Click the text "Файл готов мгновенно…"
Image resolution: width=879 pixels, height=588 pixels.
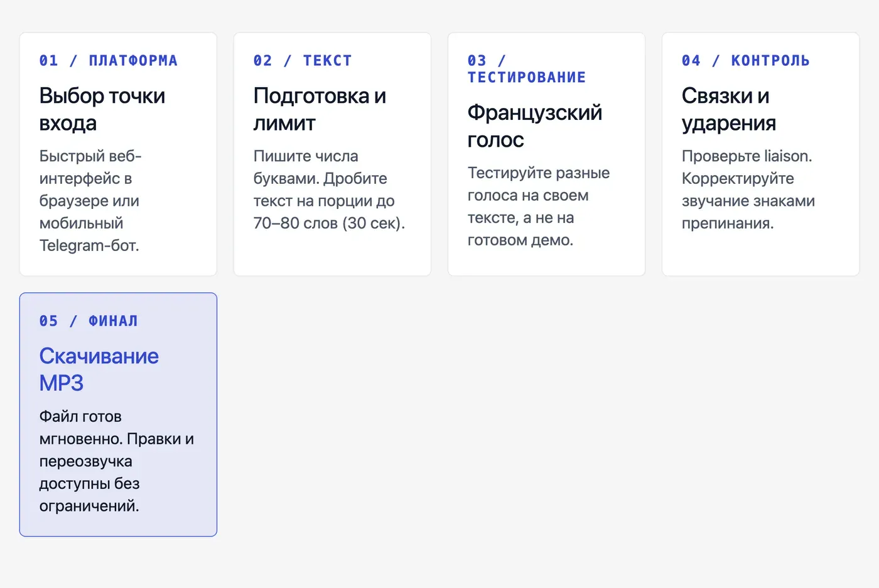pyautogui.click(x=117, y=461)
